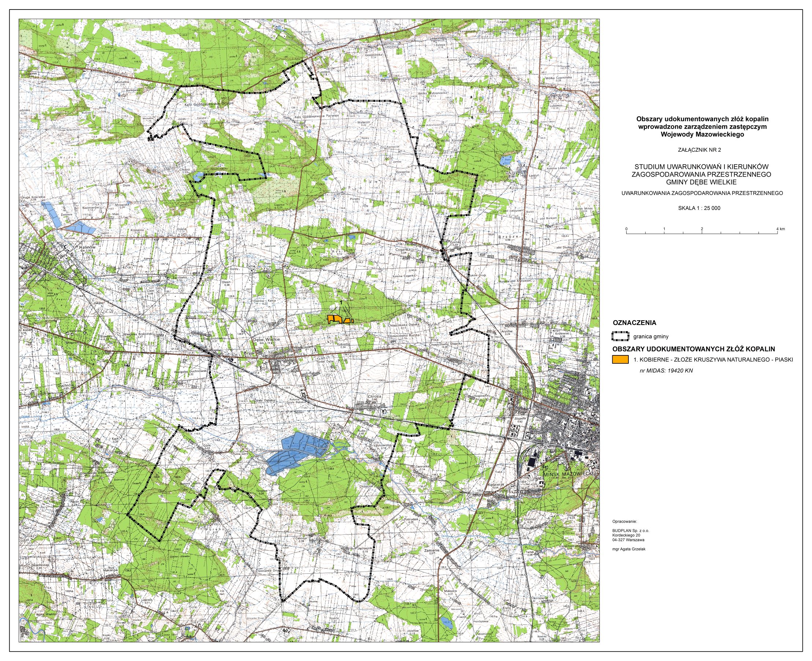Click the Kobierne złoże kruszywa legend entry text
Screen dimensions: 812x661
(x=713, y=359)
